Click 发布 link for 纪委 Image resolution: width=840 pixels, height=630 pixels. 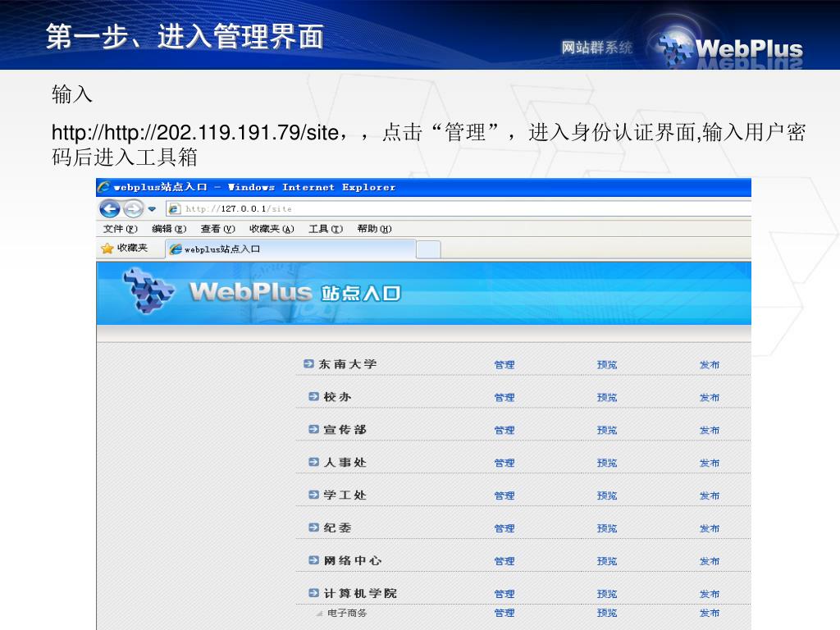710,528
